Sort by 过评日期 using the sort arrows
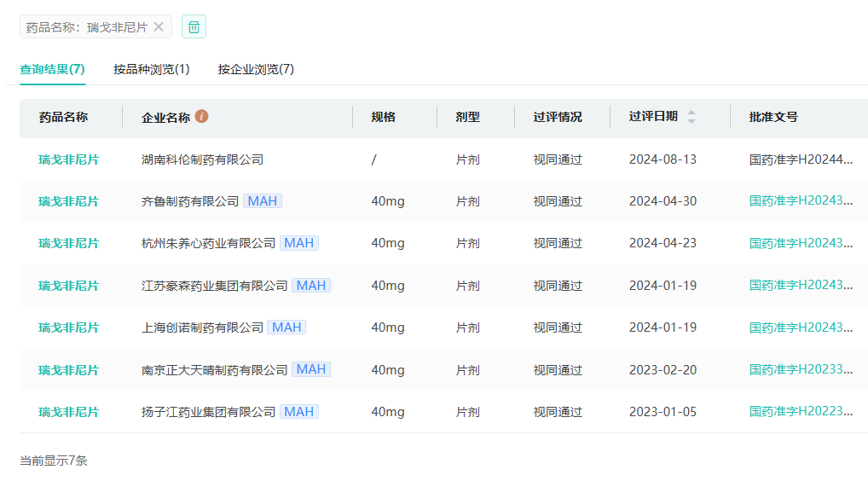Screen dimensions: 868x481 tap(692, 117)
